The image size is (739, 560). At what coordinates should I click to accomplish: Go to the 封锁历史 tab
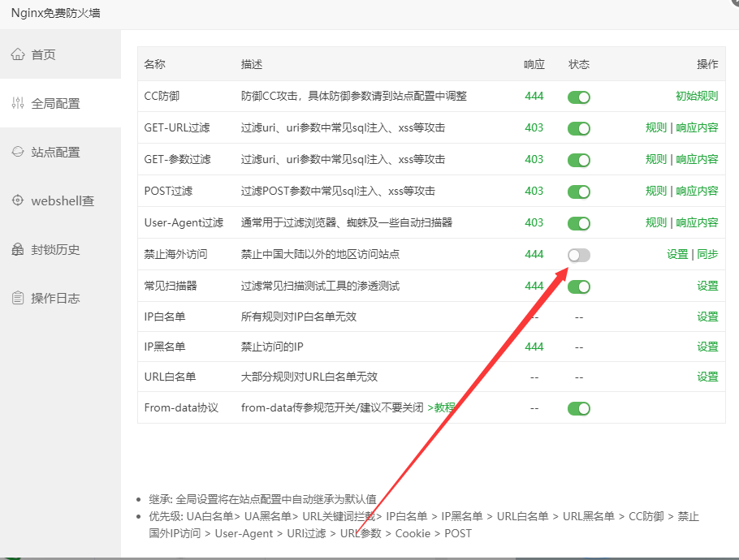click(x=60, y=249)
